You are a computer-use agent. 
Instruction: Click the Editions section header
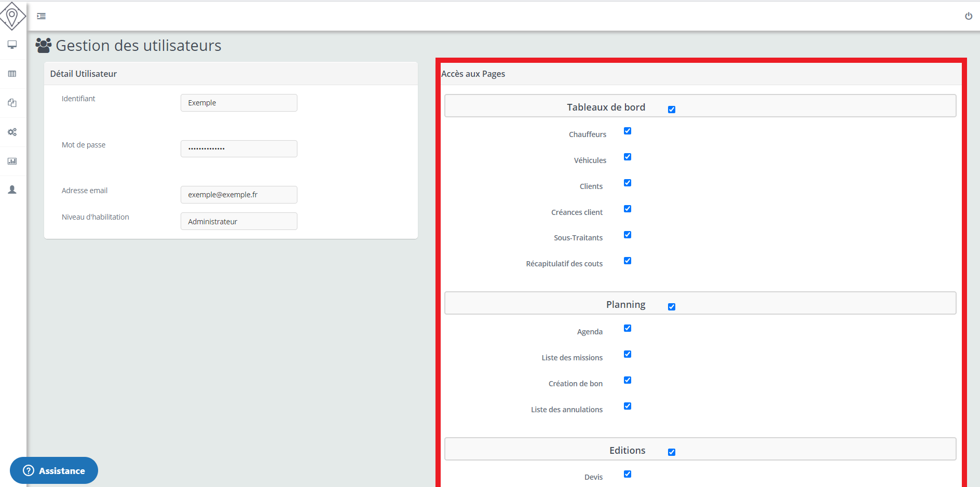pyautogui.click(x=627, y=450)
